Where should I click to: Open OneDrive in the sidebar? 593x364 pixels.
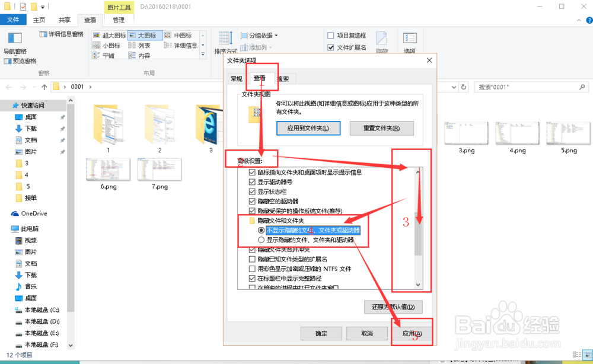[31, 213]
